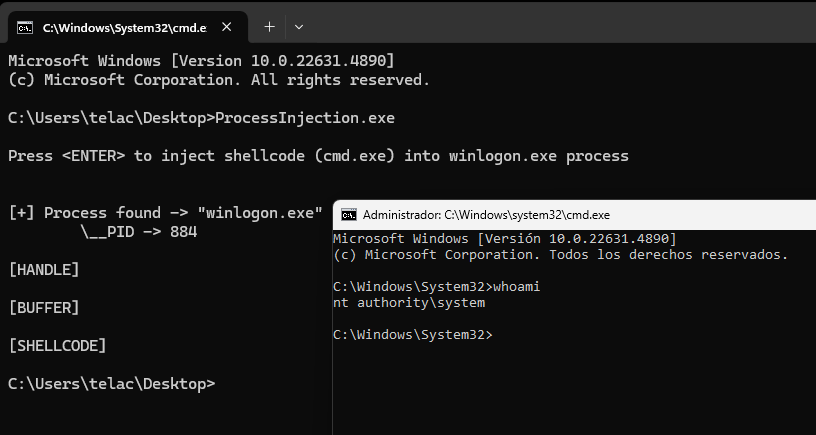Click the [BUFFER] output line

click(x=44, y=308)
